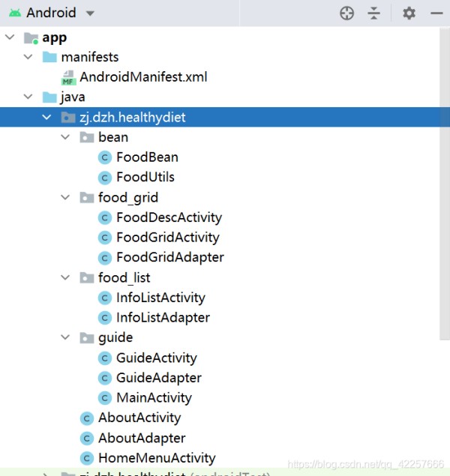Hide the project panel with the minus icon

[x=436, y=13]
